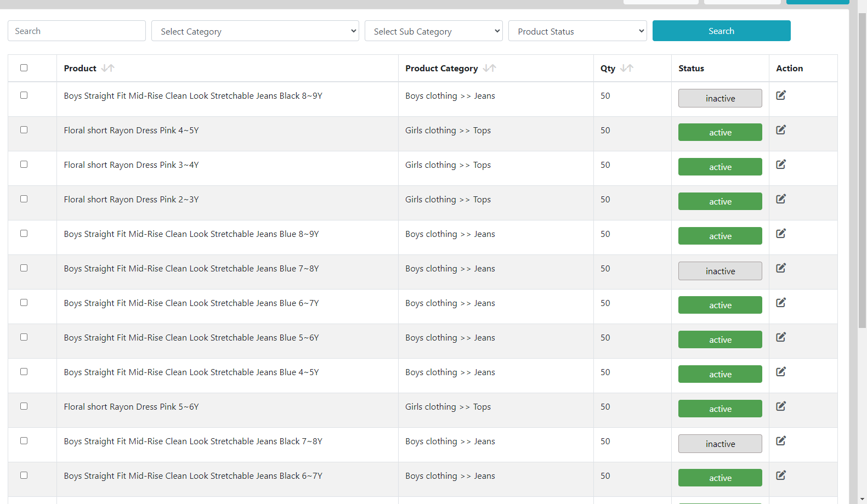Click product name Jeans Blue 8~9Y
This screenshot has height=504, width=867.
[x=191, y=234]
